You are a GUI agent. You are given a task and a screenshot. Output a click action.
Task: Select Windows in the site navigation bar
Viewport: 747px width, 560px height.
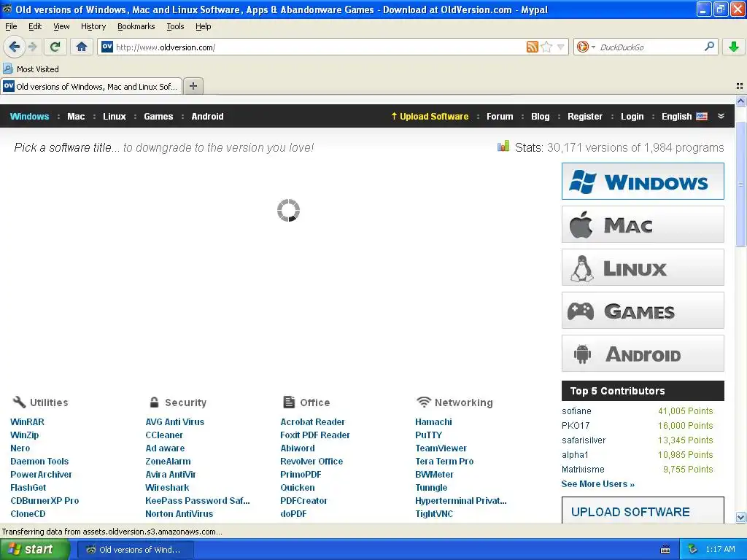point(29,116)
